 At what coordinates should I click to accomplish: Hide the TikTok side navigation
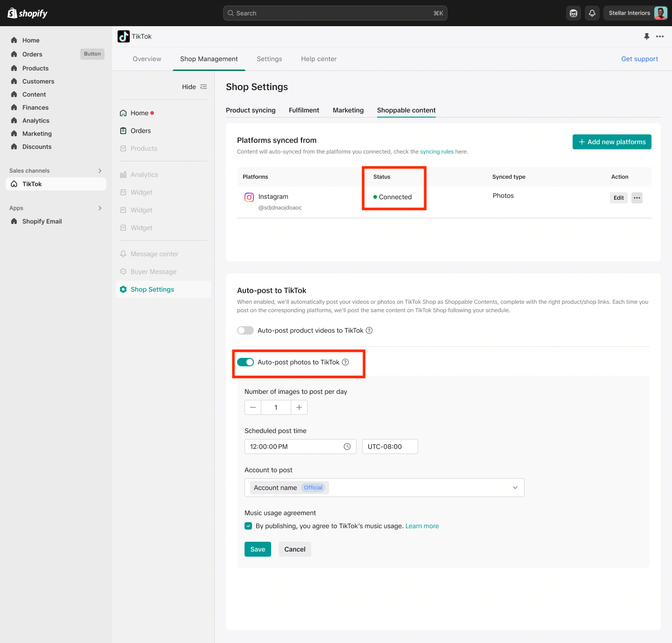[x=194, y=87]
